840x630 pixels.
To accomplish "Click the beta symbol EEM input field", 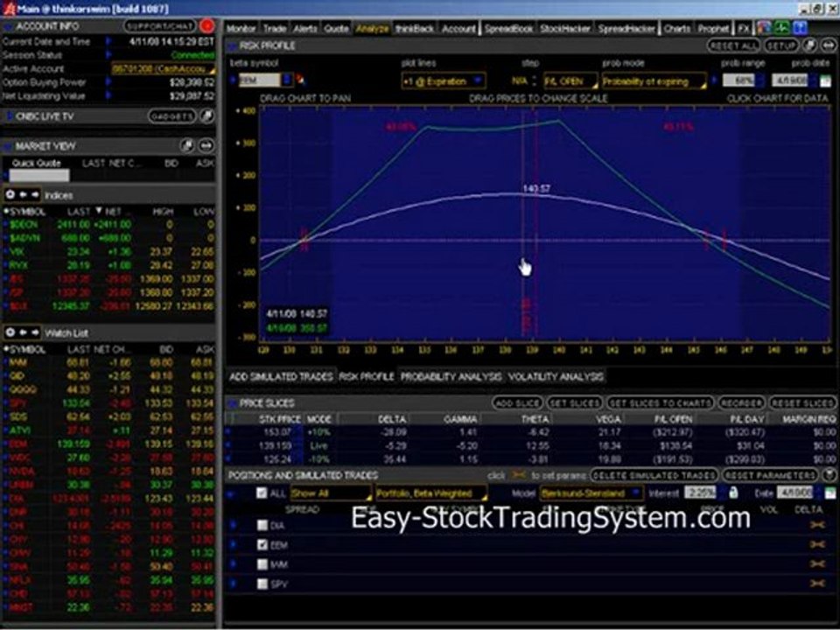I will [259, 80].
